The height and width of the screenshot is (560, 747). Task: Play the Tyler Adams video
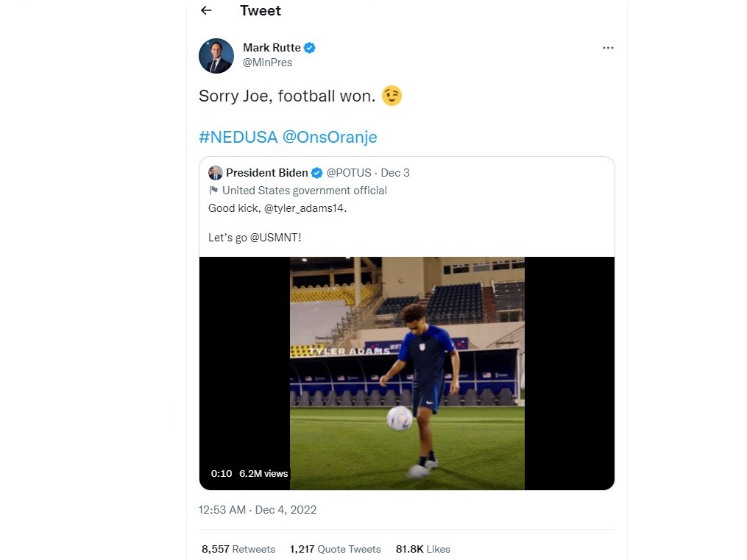407,373
